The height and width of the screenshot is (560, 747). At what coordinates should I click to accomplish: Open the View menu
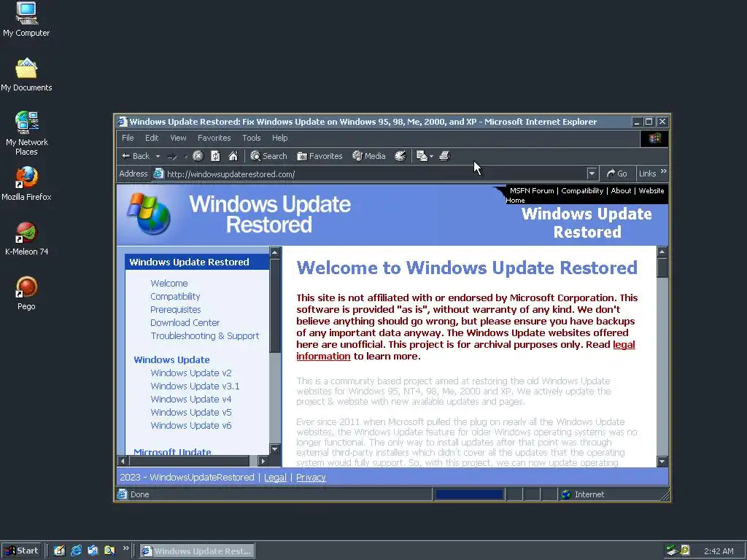click(178, 138)
